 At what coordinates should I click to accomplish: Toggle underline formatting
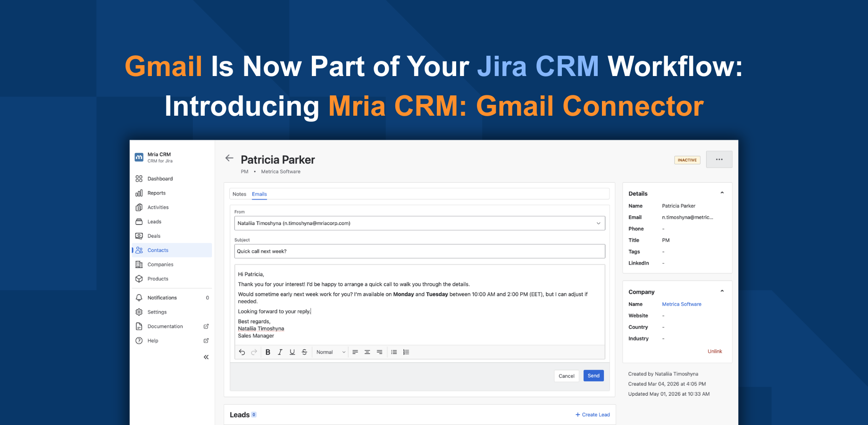click(292, 352)
